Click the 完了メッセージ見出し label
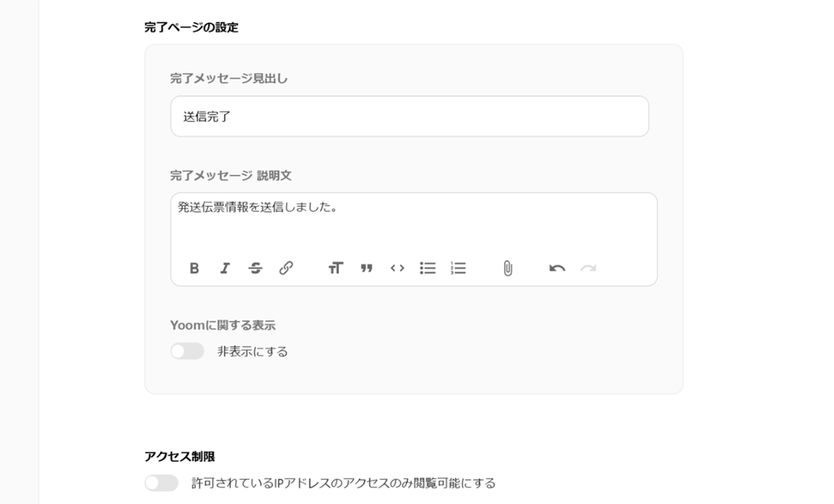834x504 pixels. (229, 78)
